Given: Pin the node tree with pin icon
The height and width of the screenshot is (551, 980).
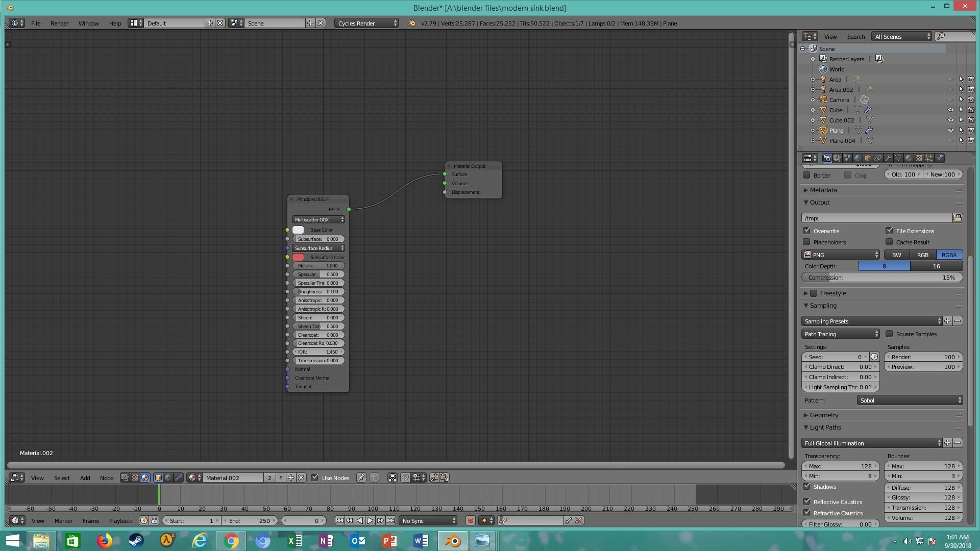Looking at the screenshot, I should tap(361, 478).
